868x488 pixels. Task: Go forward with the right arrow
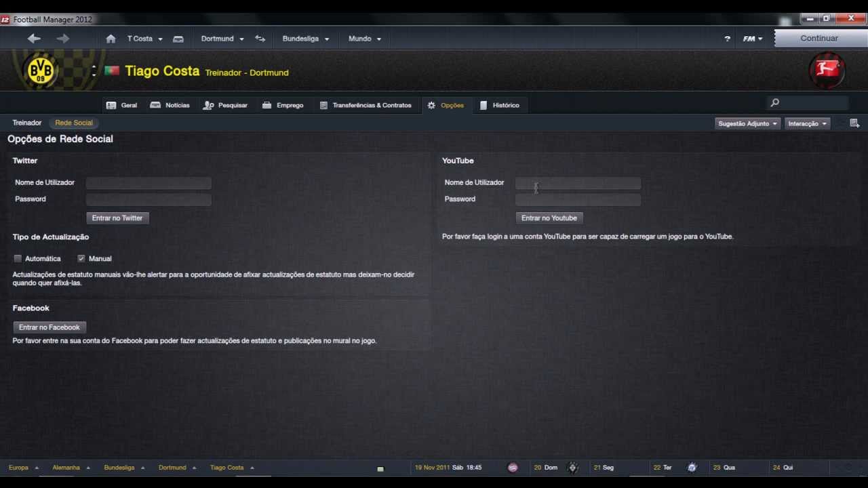[63, 39]
